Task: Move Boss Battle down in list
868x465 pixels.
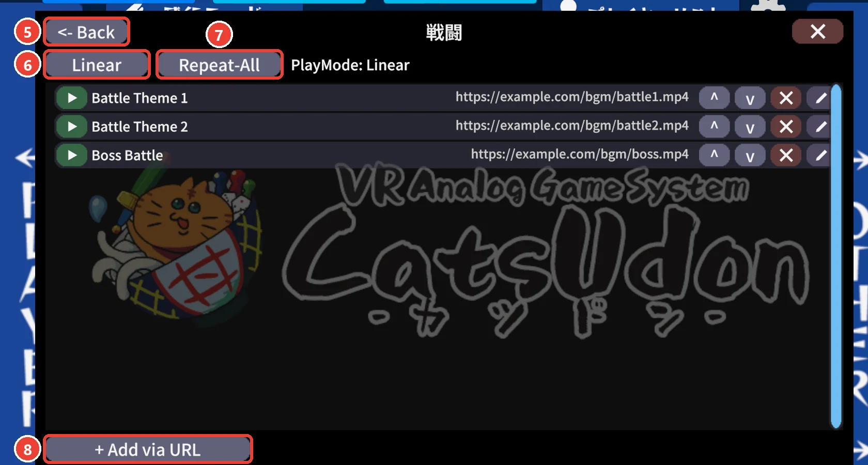Action: (x=750, y=156)
